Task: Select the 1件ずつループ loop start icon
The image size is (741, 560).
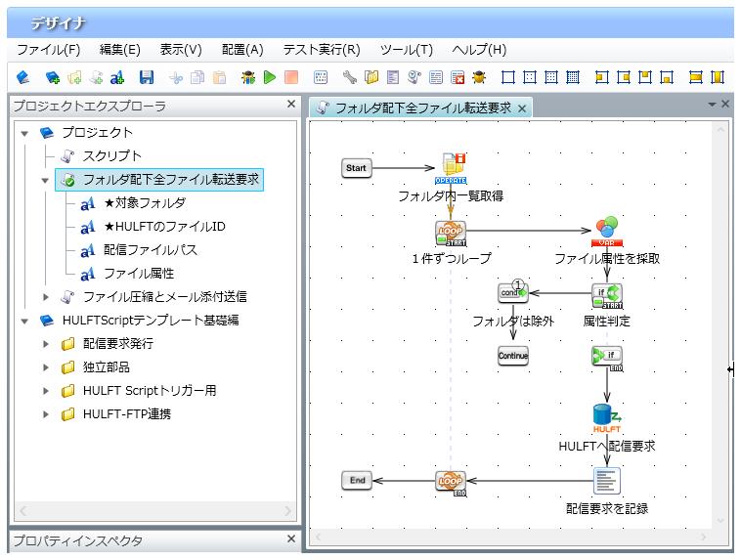Action: pos(451,234)
